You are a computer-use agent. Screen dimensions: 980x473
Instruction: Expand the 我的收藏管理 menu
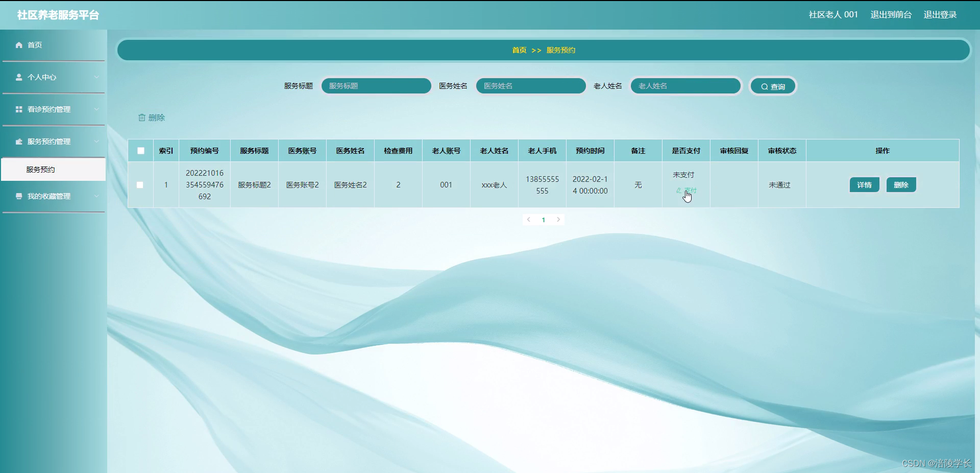97,196
